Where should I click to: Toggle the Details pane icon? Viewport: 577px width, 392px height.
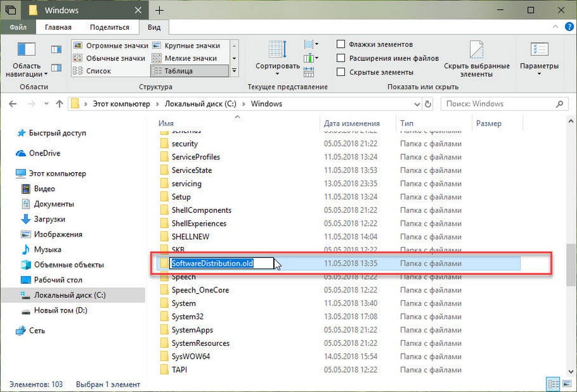pos(56,67)
